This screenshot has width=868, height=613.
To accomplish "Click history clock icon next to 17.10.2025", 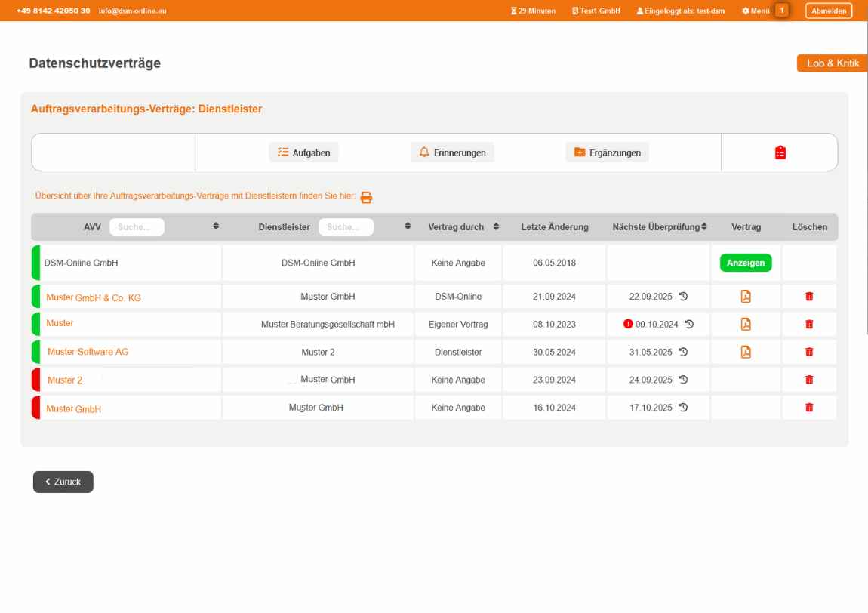I will (683, 408).
